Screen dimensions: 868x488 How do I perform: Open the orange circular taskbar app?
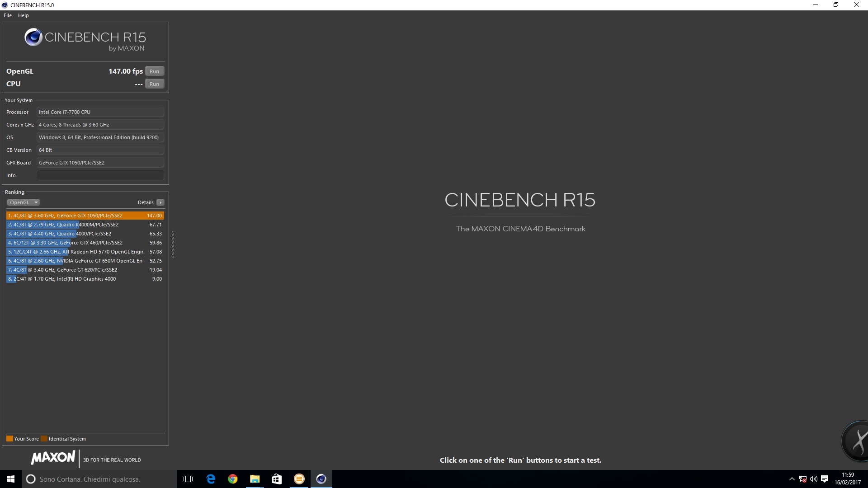pos(299,479)
